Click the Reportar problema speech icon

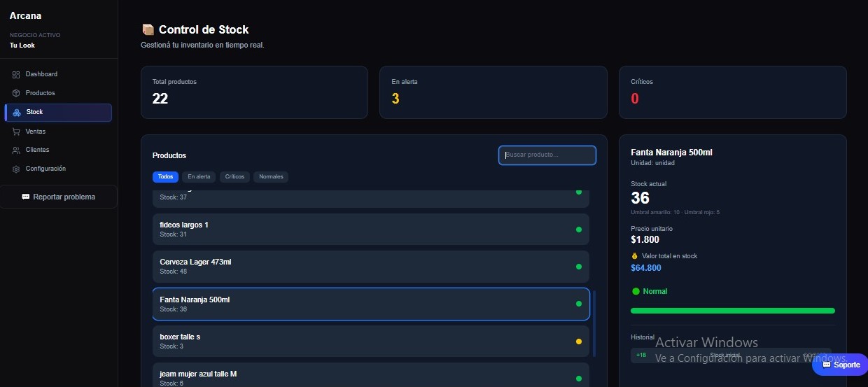tap(26, 197)
